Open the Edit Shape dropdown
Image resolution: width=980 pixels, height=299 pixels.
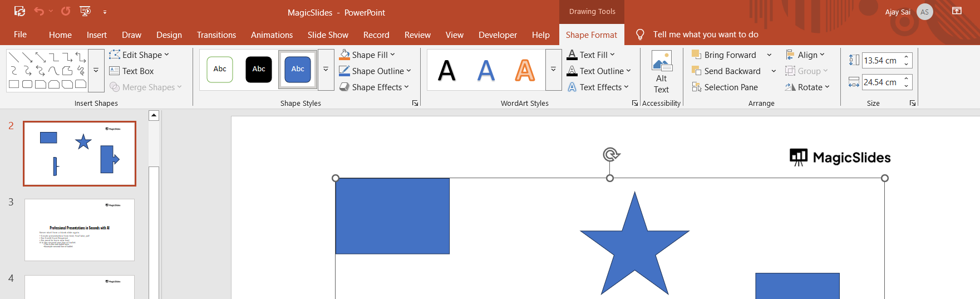139,55
